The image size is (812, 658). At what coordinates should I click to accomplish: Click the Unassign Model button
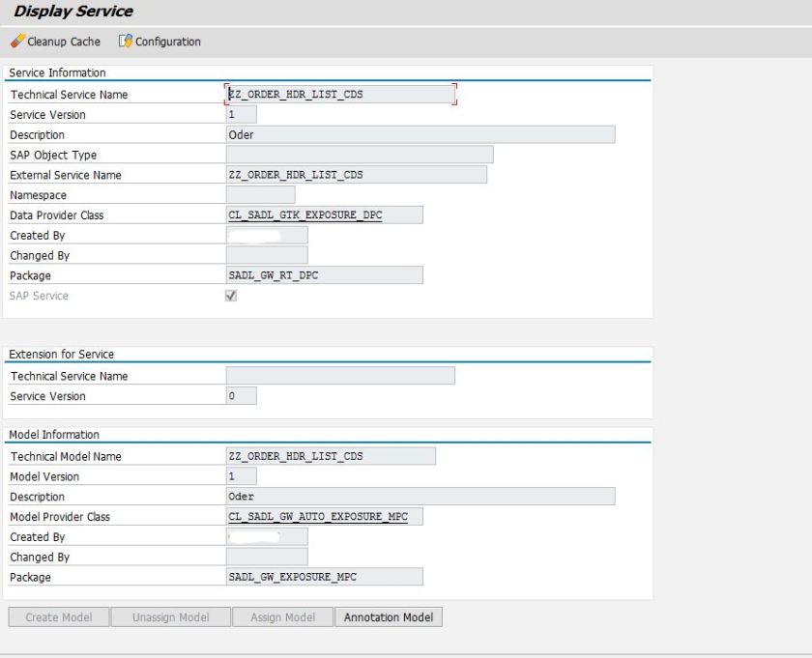tap(172, 617)
